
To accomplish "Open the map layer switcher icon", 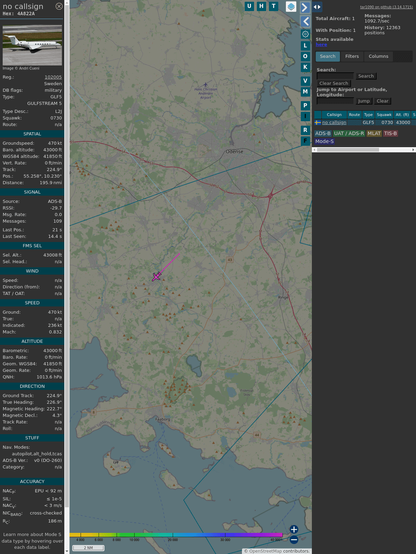I will point(291,6).
